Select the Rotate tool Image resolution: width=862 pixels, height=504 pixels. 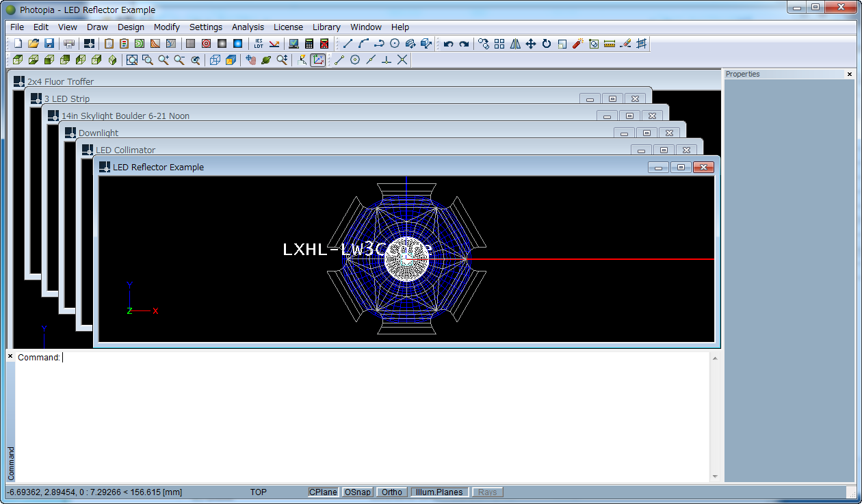[547, 44]
